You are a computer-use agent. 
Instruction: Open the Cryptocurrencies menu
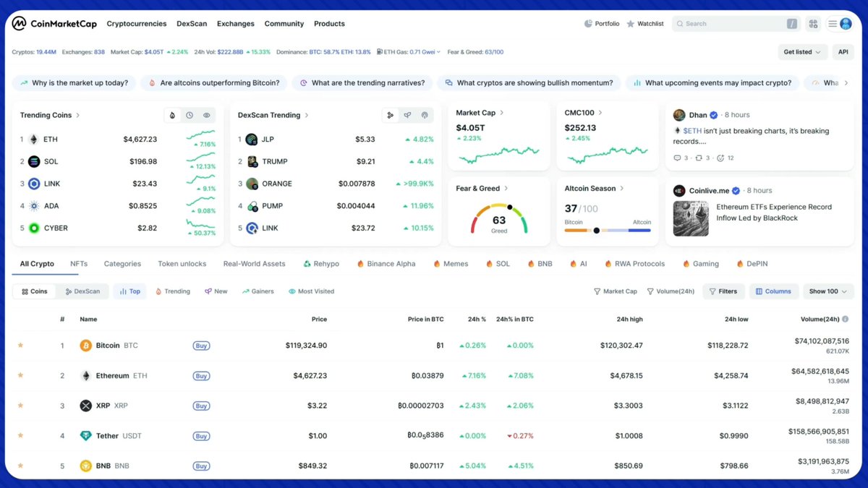click(x=137, y=24)
